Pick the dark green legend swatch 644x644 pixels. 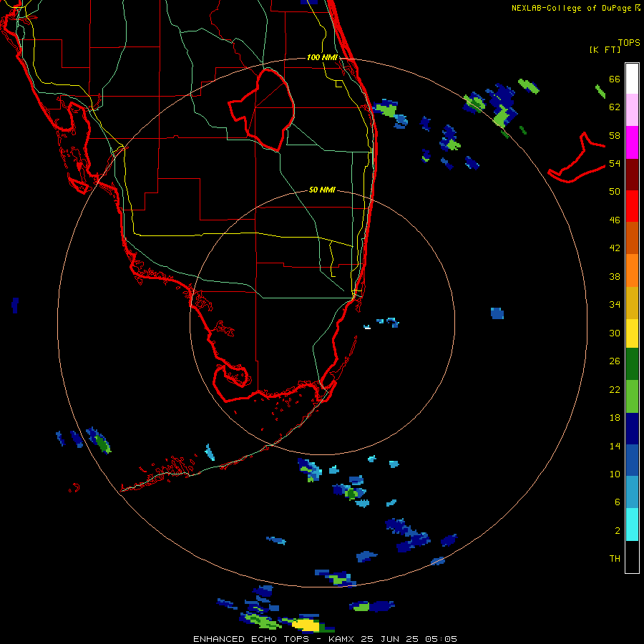pyautogui.click(x=632, y=364)
